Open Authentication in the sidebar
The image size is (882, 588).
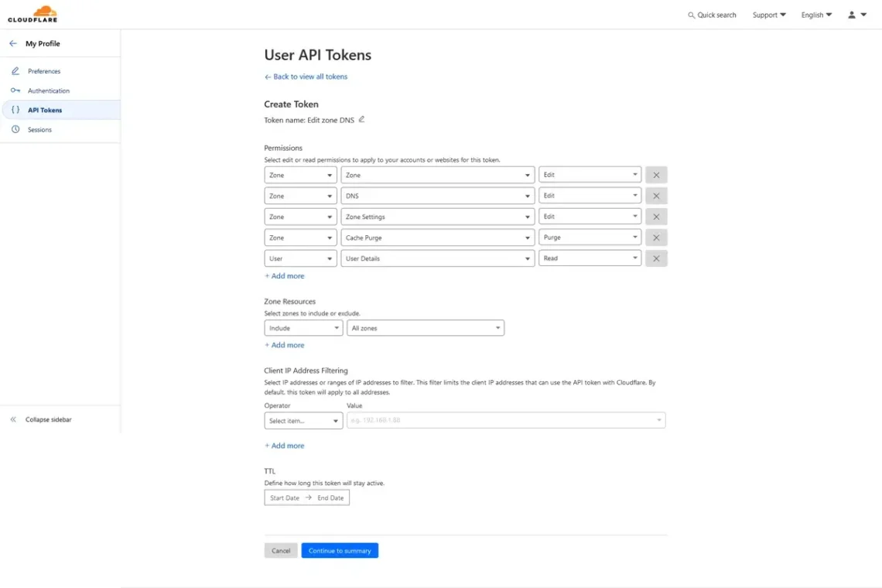48,91
